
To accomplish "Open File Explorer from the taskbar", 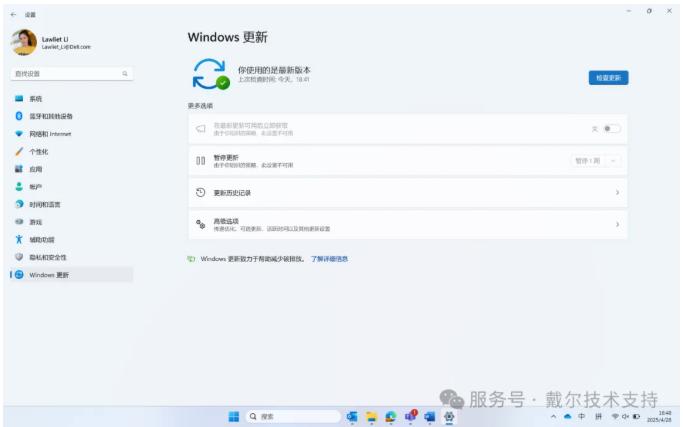I will click(x=371, y=417).
